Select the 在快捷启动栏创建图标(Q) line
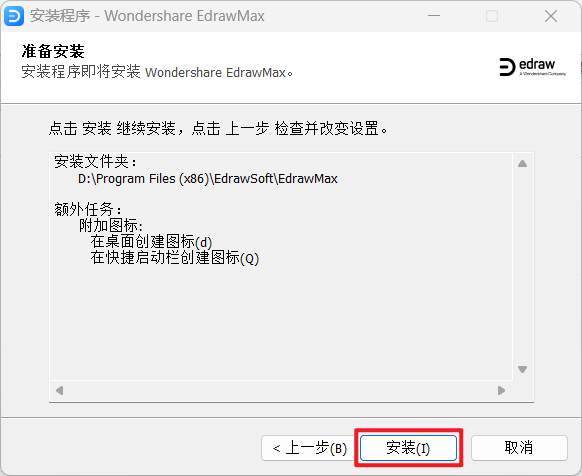 tap(175, 258)
